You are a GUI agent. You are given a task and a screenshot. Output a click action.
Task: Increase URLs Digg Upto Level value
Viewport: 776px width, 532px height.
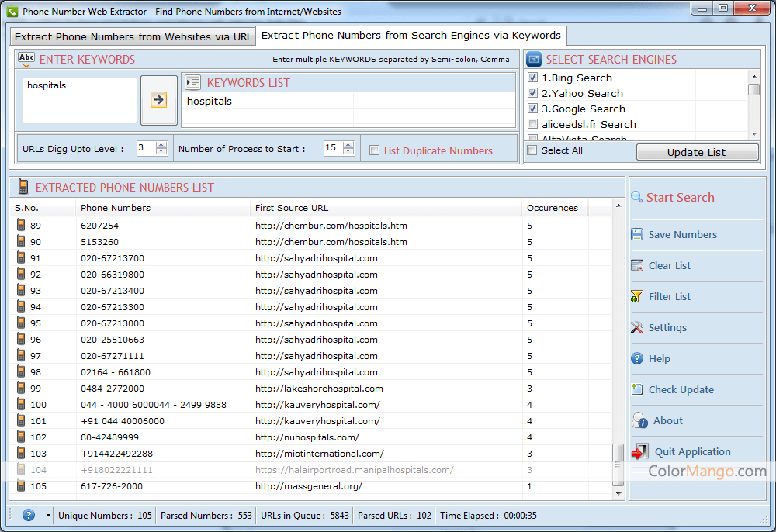click(x=161, y=144)
